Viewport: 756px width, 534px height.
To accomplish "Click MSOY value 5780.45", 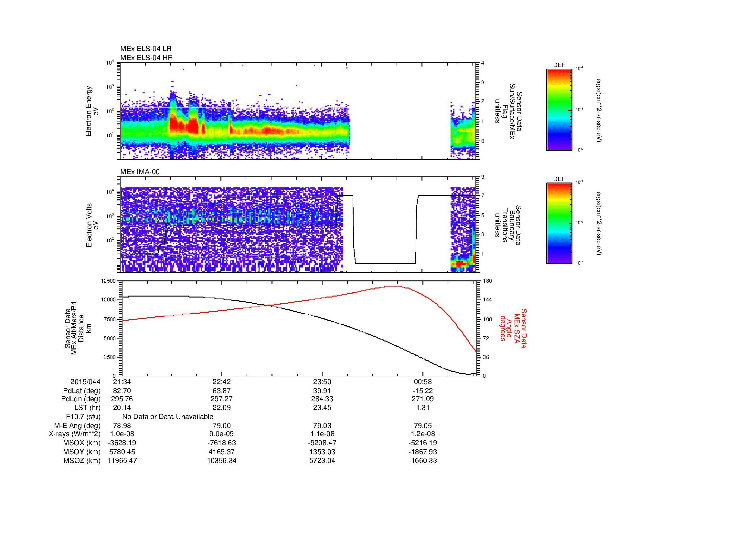I will coord(122,452).
